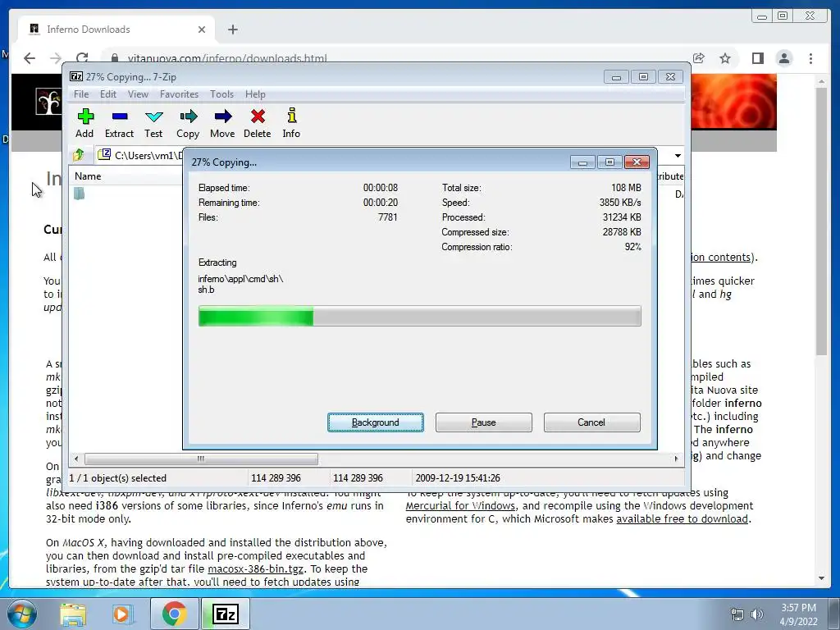Pause the extraction
Screen dimensions: 840x630
(x=484, y=422)
